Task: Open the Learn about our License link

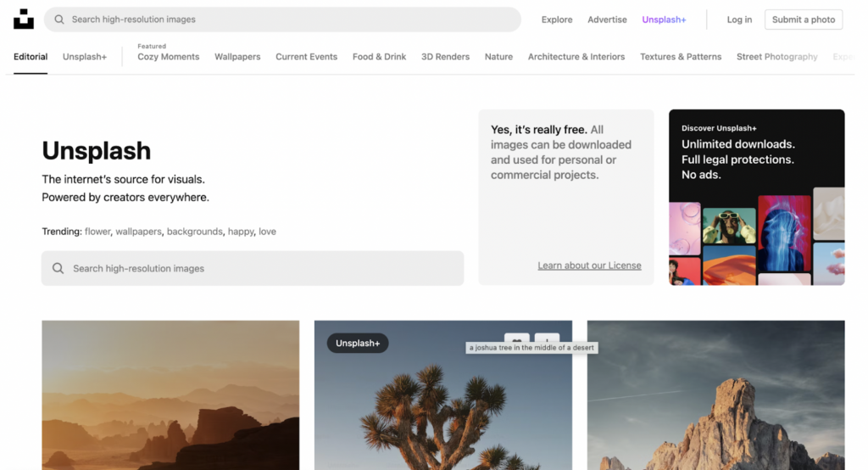Action: [589, 266]
